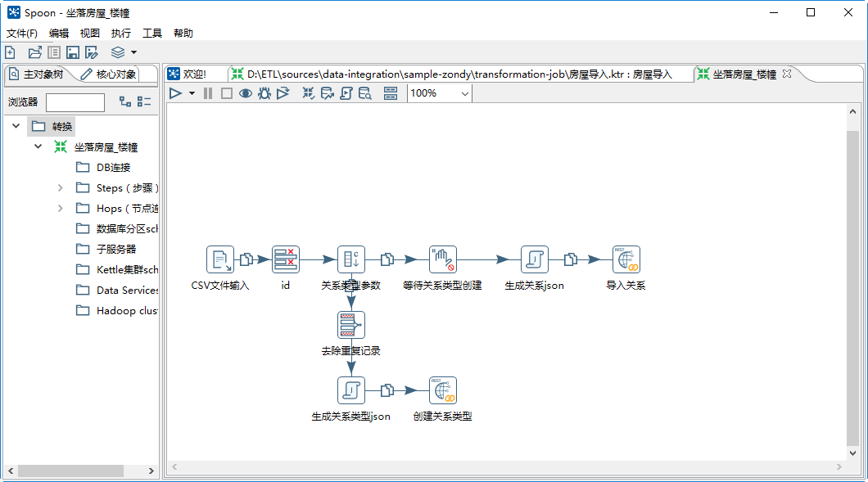Generate SQL for transformation icon
868x482 pixels.
(346, 93)
